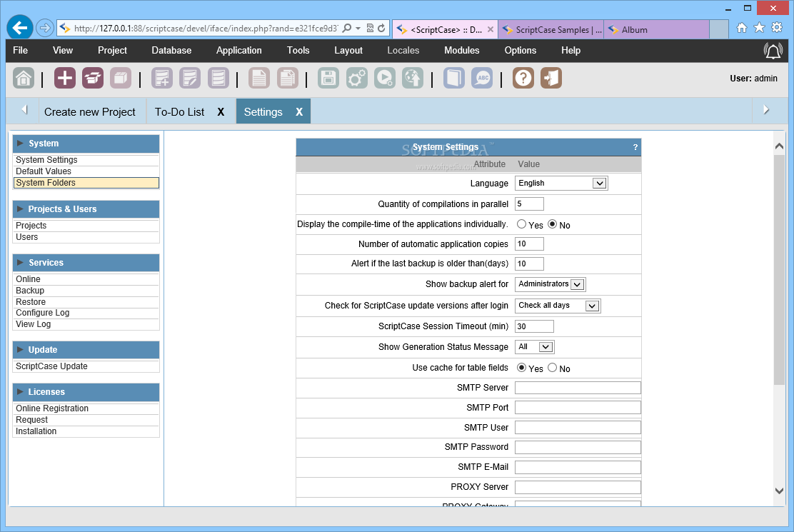Collapse the Licenses sidebar section
This screenshot has height=532, width=794.
86,392
